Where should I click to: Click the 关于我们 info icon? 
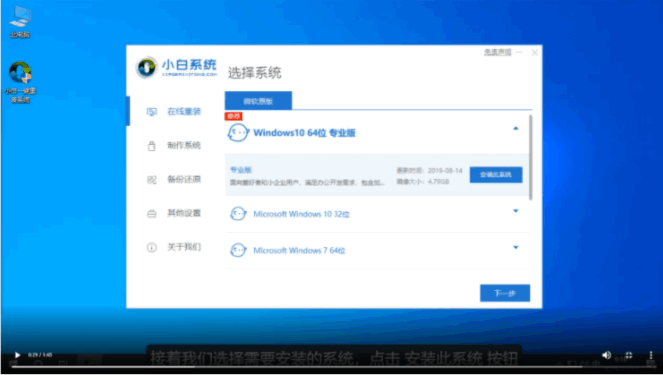pos(151,247)
